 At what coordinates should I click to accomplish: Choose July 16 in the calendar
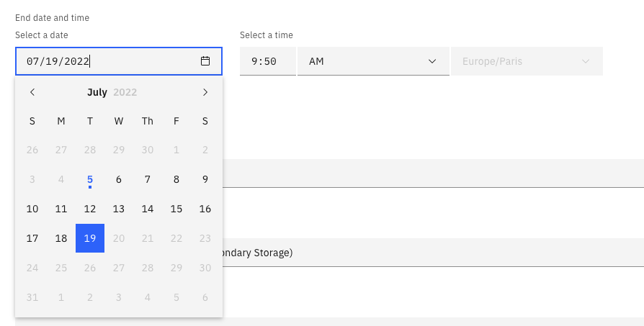pyautogui.click(x=205, y=209)
